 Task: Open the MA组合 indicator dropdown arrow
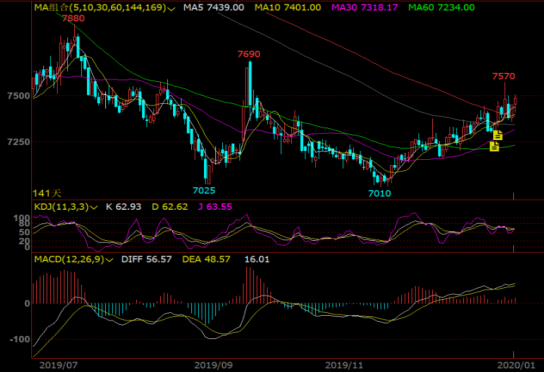point(171,8)
